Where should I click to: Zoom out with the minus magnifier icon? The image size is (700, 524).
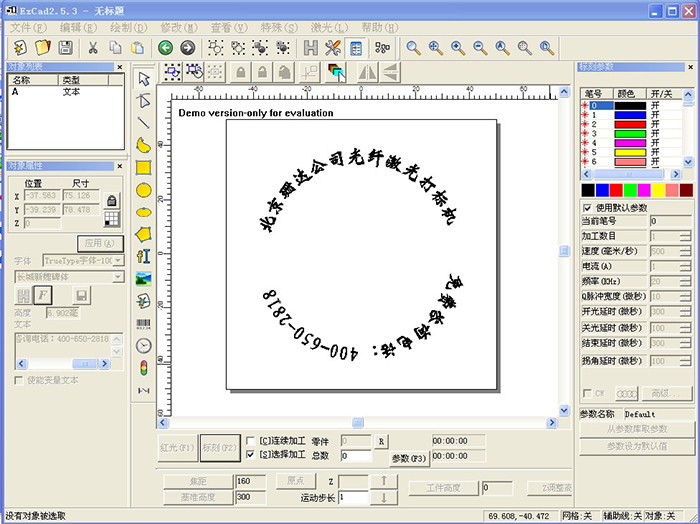(480, 48)
